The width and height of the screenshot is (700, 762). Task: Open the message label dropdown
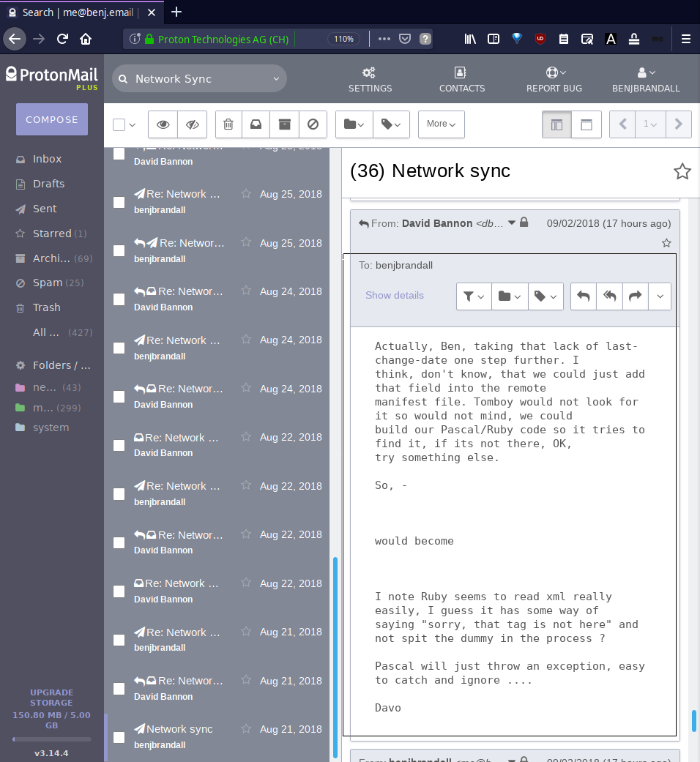[546, 296]
